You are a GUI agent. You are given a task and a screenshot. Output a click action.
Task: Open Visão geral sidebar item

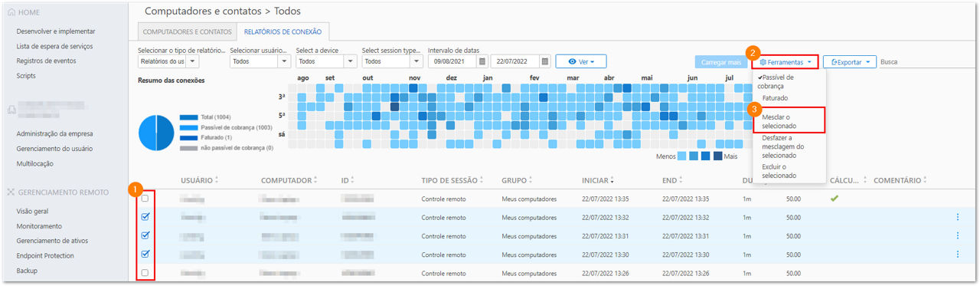tap(33, 211)
